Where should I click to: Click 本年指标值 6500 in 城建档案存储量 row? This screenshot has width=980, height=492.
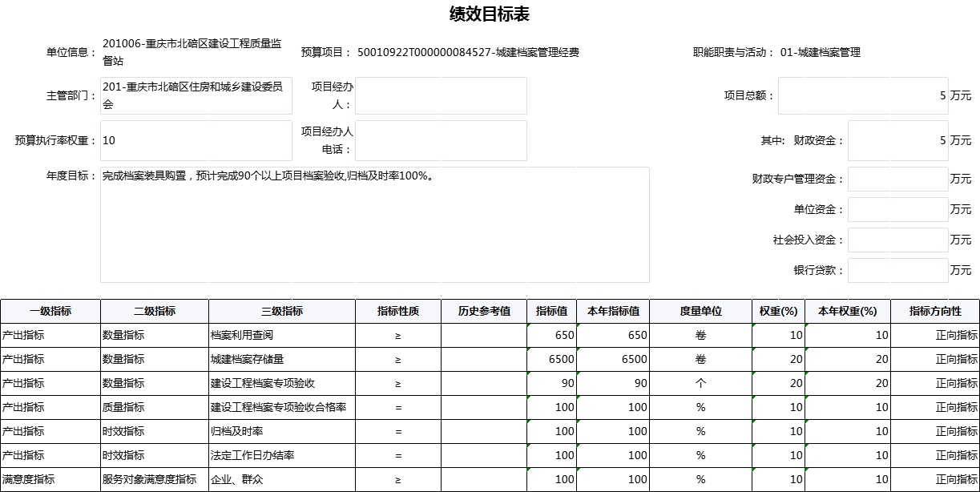coord(613,359)
